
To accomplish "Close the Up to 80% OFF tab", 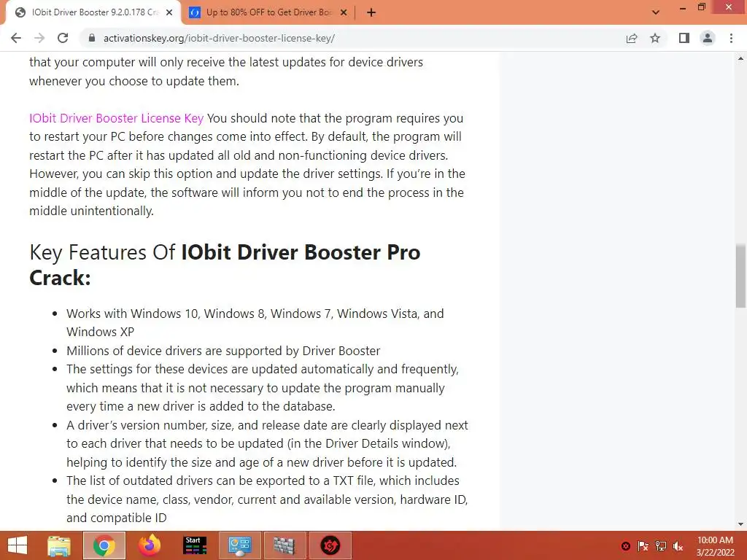I will (344, 13).
